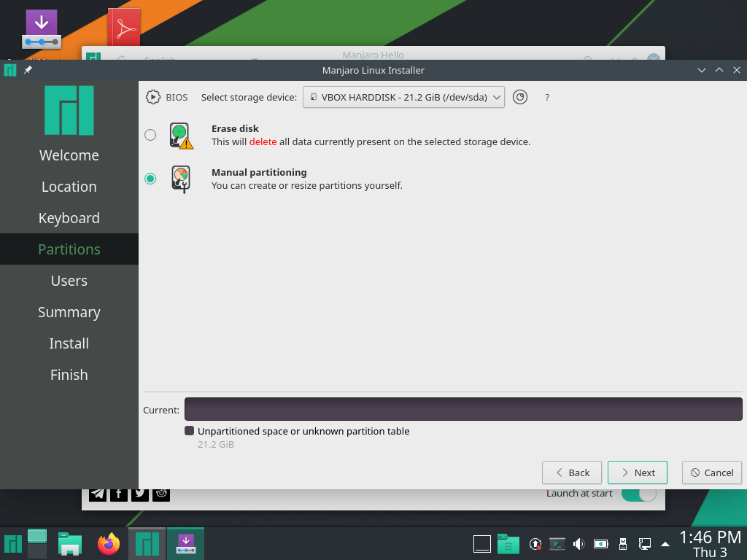The height and width of the screenshot is (560, 747).
Task: Open the Manjaro application launcher menu
Action: [x=13, y=544]
